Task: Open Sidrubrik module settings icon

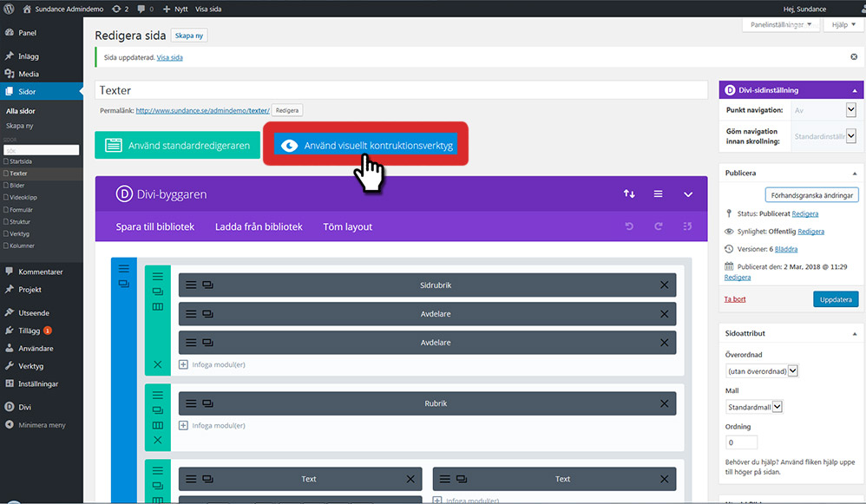Action: coord(191,285)
